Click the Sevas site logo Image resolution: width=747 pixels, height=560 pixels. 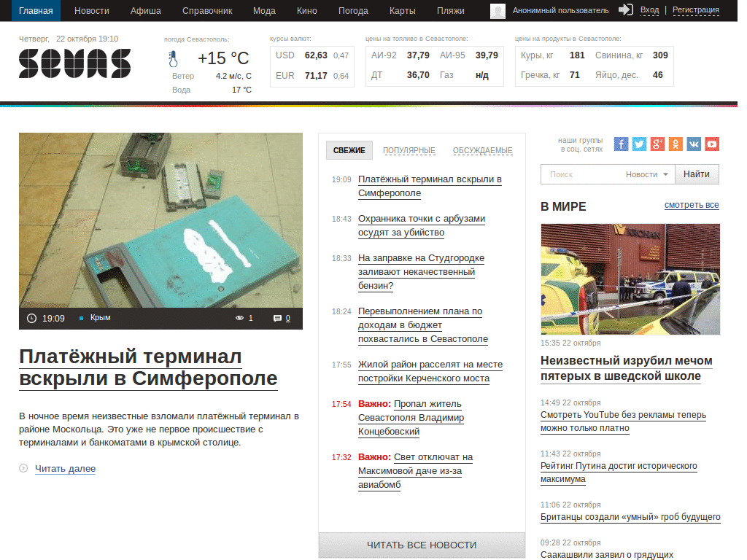coord(75,63)
